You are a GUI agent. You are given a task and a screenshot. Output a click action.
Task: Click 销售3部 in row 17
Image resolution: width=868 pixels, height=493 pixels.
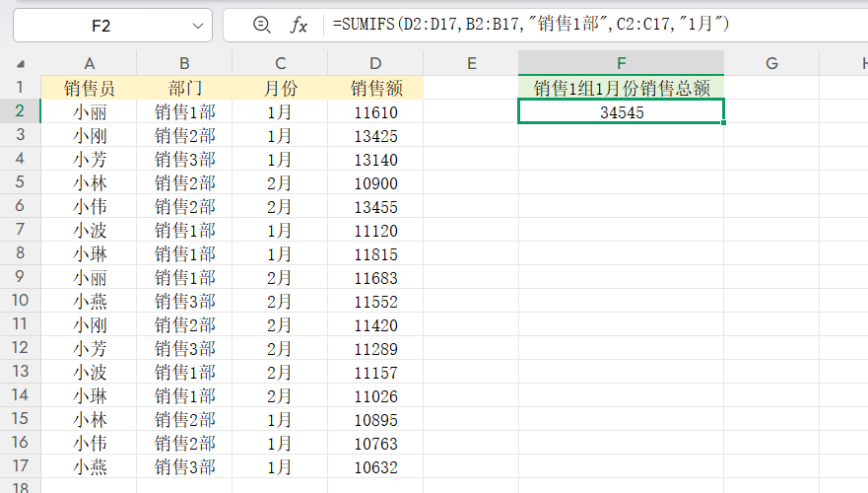[184, 467]
